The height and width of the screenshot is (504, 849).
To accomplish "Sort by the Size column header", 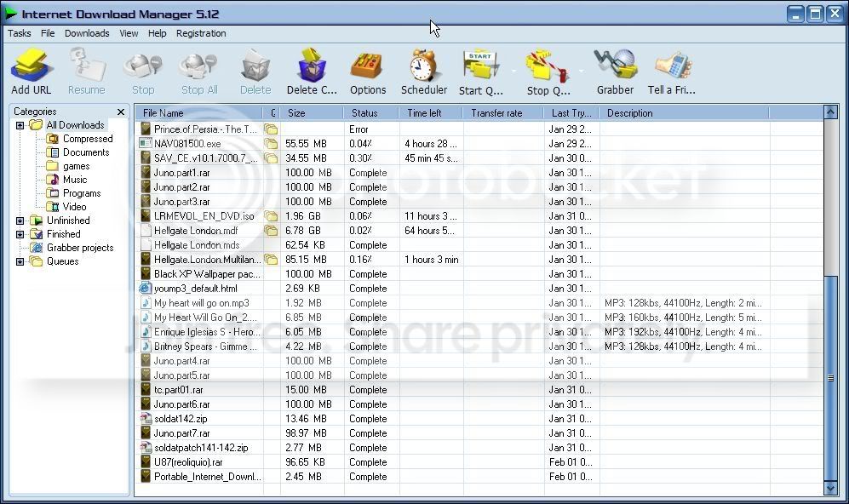I will click(312, 113).
